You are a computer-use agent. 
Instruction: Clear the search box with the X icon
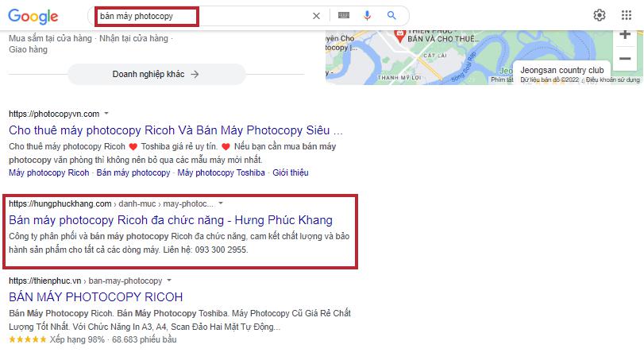pyautogui.click(x=316, y=16)
